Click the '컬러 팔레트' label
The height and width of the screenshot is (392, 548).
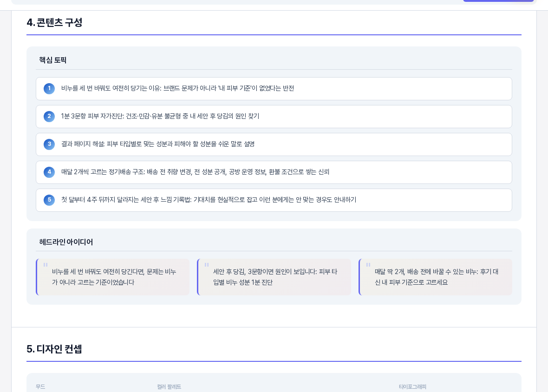169,387
